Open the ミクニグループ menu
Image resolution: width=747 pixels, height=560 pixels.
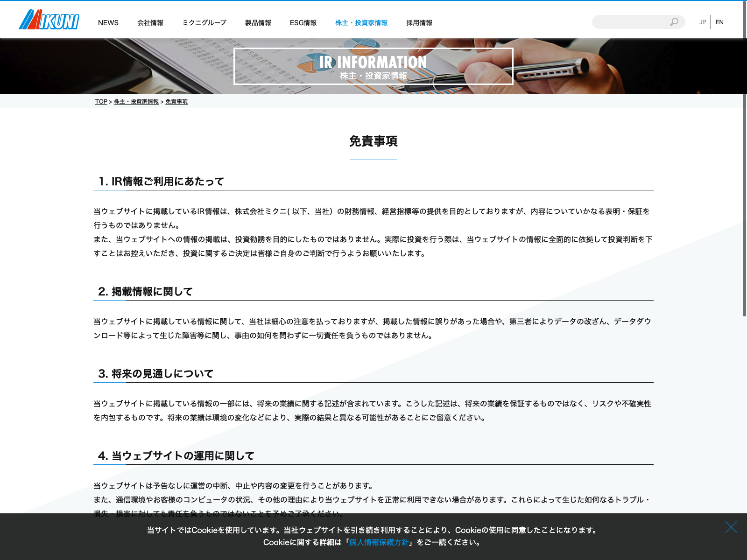(204, 23)
